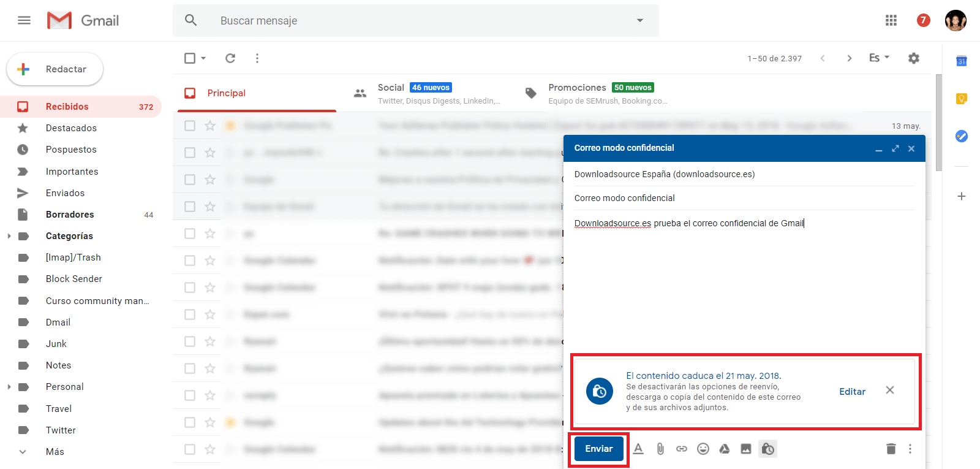Click the compose message body text
Screen dimensions: 980x469
(x=689, y=223)
